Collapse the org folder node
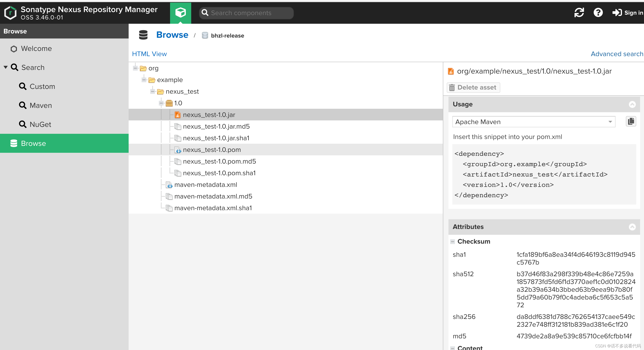The image size is (644, 350). coord(135,68)
